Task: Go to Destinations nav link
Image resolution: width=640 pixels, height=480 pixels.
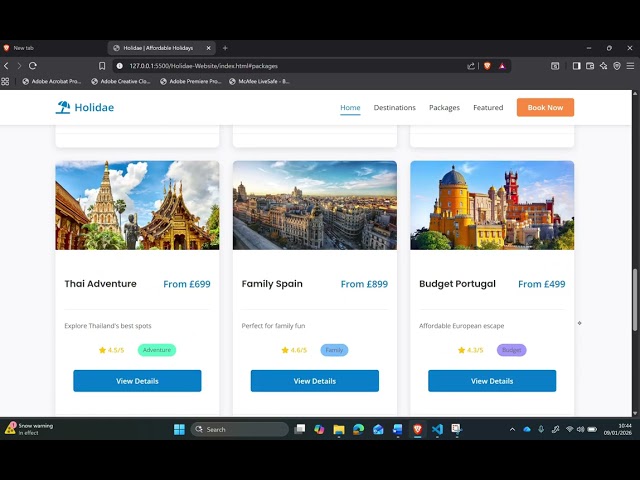Action: (x=394, y=107)
